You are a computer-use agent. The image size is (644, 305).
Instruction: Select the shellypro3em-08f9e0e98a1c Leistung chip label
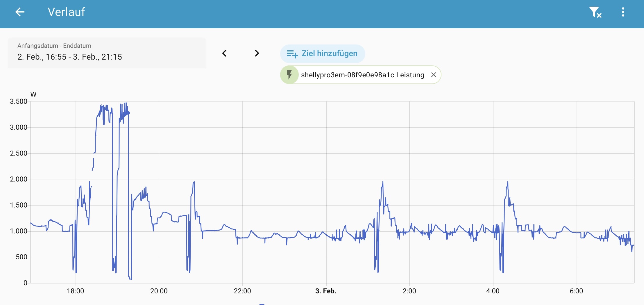click(x=362, y=75)
